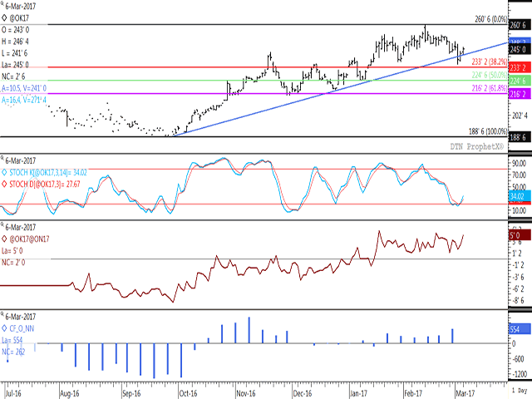Click the 1 Day interval label
Screen dimensions: 532x399
click(x=519, y=390)
